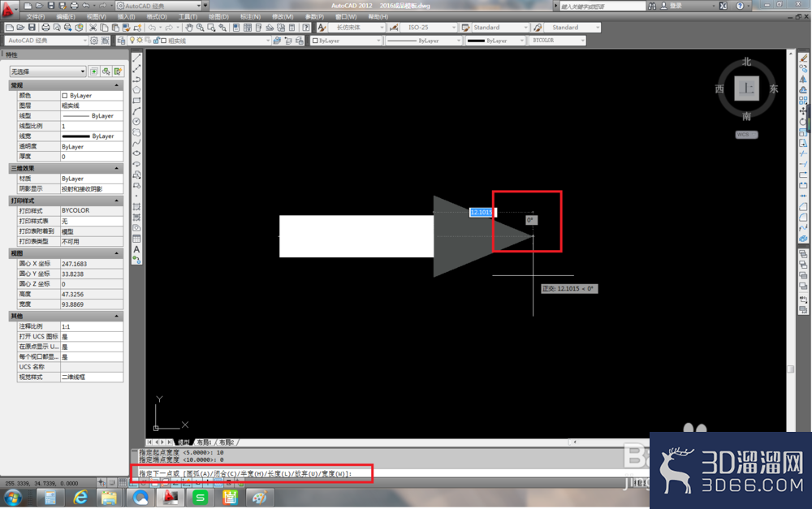Toggle the grid display in the status bar
812x509 pixels.
pyautogui.click(x=123, y=482)
